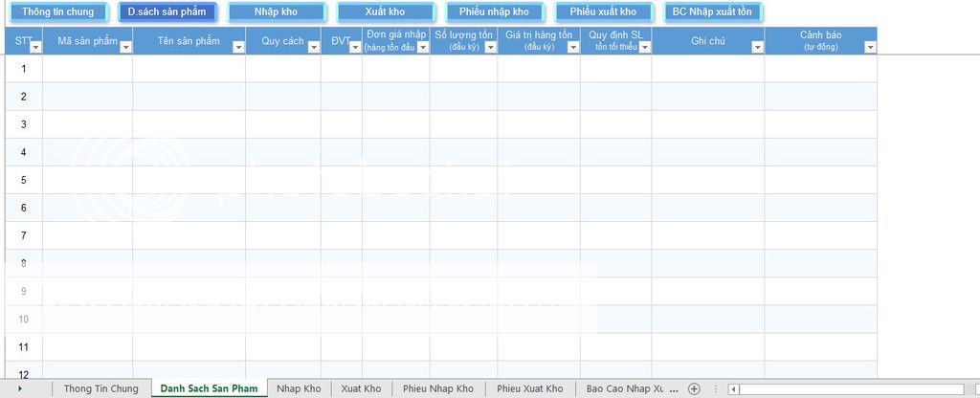Click the horizontal scrollbar track
980x398 pixels.
pos(852,389)
